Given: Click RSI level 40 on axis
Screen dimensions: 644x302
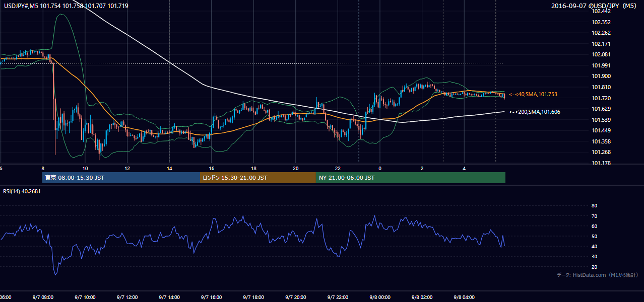Looking at the screenshot, I should click(x=594, y=246).
